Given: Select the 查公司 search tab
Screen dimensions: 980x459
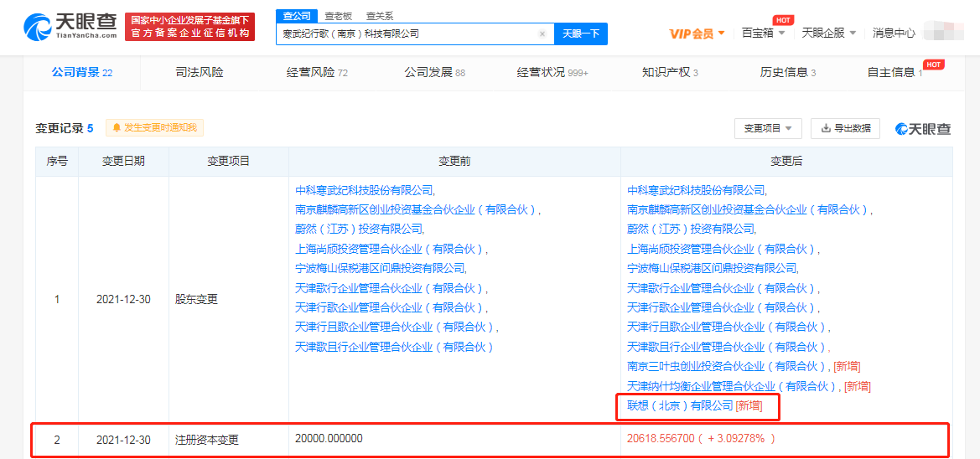Looking at the screenshot, I should click(x=296, y=16).
